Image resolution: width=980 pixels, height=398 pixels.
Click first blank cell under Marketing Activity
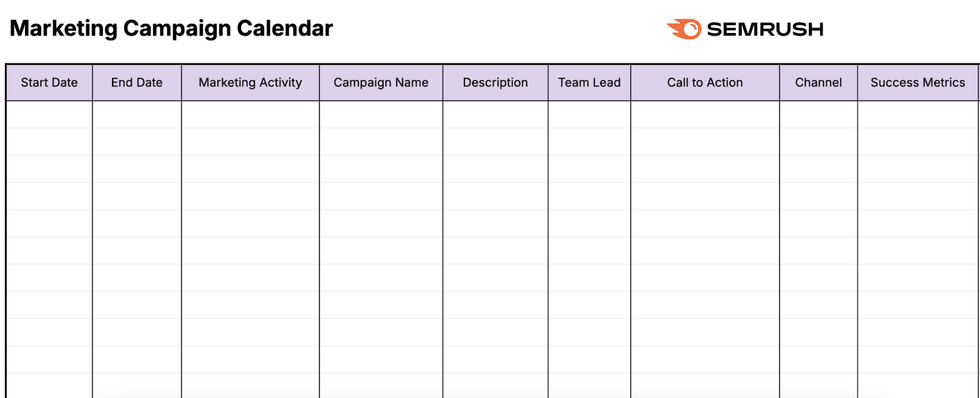[250, 115]
